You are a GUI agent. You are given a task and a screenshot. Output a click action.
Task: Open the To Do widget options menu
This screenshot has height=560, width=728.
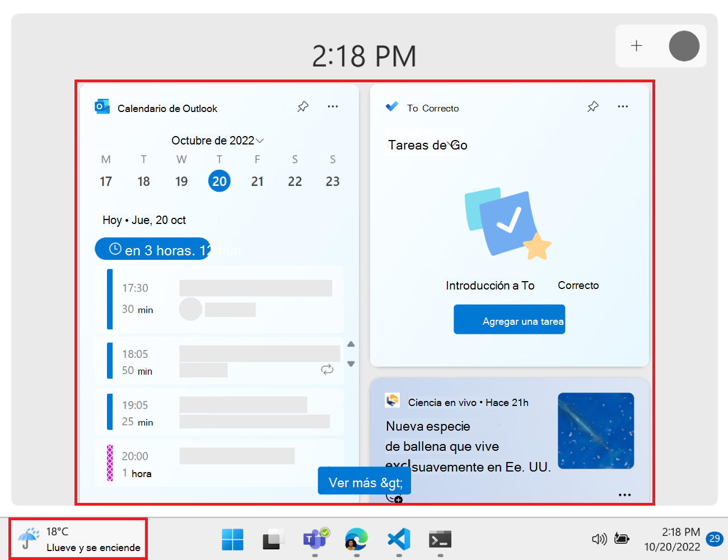coord(623,106)
